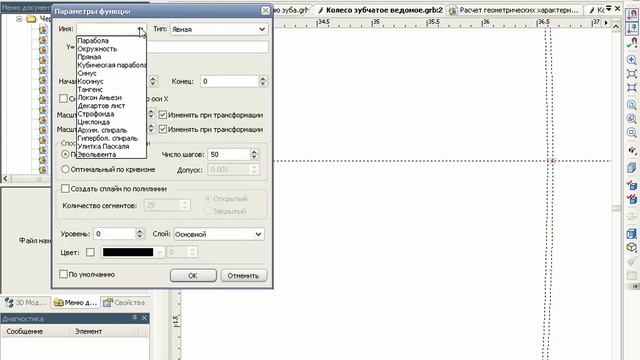Click the Имя combo box arrow
Viewport: 640px width, 360px height.
pos(140,29)
